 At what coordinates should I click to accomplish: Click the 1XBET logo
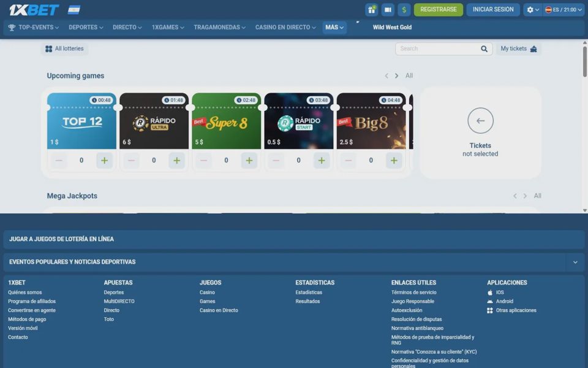point(34,10)
